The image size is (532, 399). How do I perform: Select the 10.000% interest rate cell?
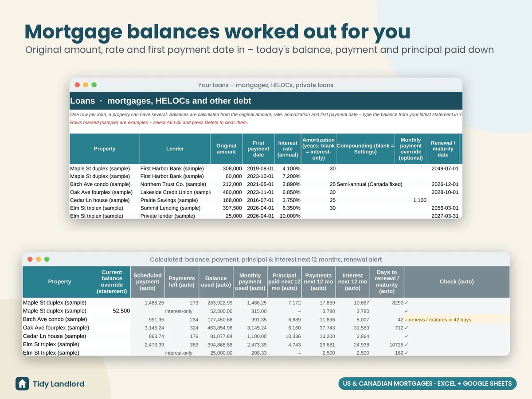click(288, 216)
